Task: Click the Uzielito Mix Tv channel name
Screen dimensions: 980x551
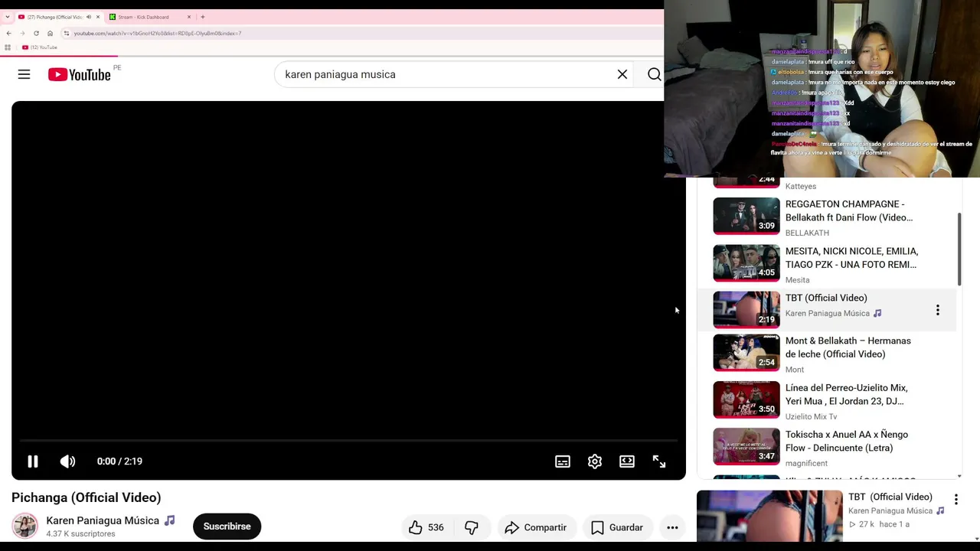Action: [811, 416]
